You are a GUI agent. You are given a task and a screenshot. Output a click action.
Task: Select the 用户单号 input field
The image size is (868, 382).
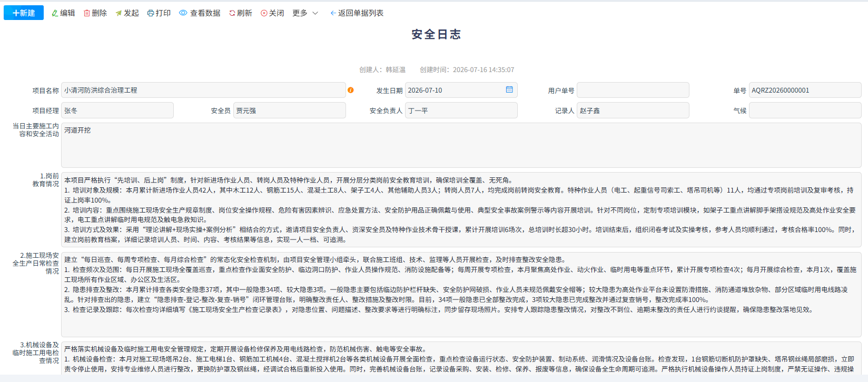pyautogui.click(x=633, y=90)
